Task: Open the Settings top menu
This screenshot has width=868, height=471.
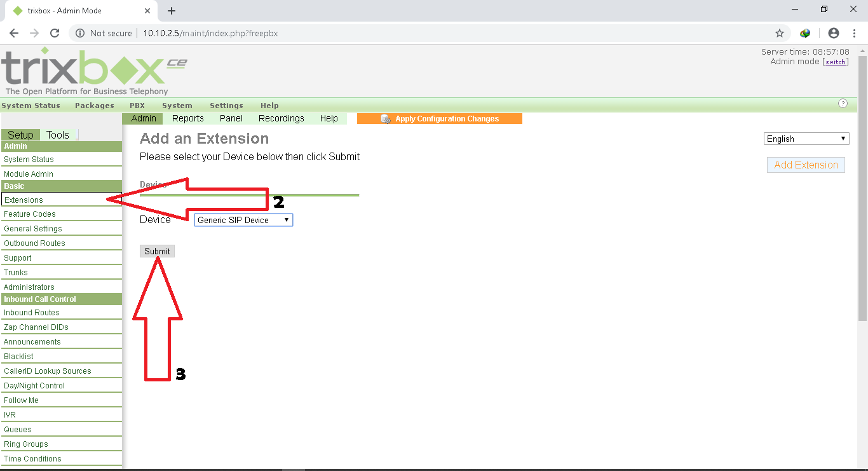Action: click(x=226, y=106)
